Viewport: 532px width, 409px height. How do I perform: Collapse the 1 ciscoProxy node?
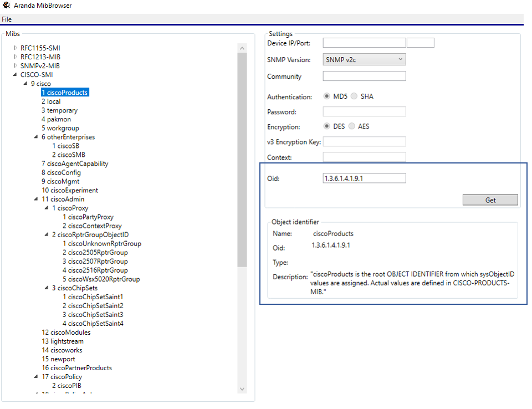tap(47, 208)
